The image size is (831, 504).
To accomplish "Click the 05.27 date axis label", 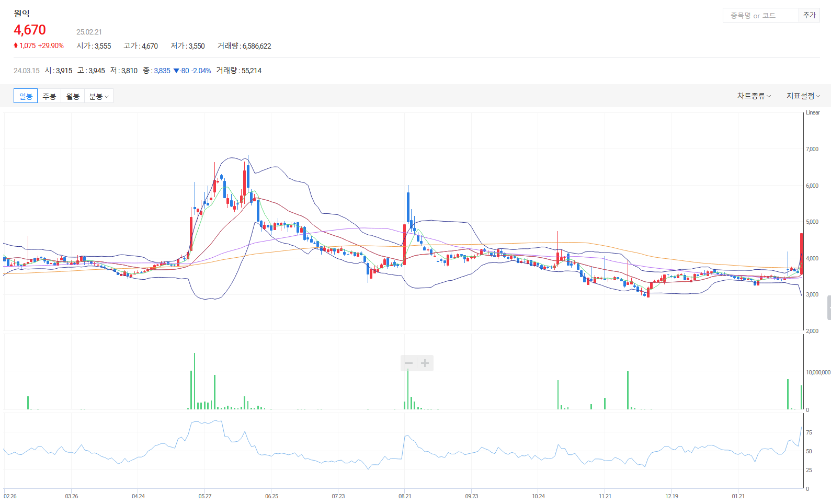I will point(205,496).
